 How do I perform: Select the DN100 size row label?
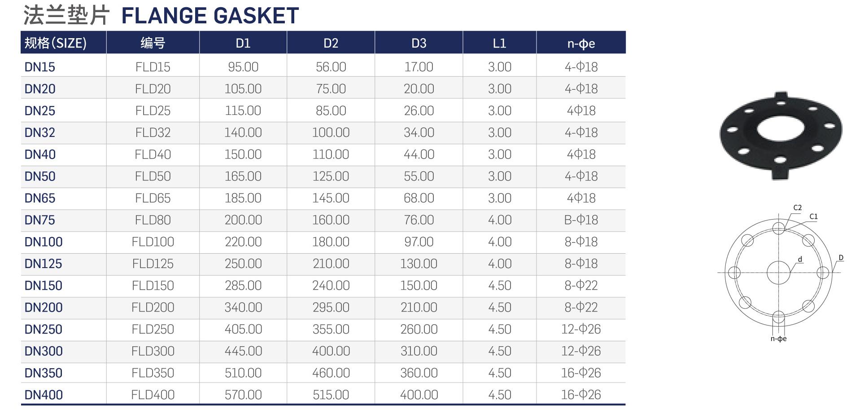[x=44, y=242]
